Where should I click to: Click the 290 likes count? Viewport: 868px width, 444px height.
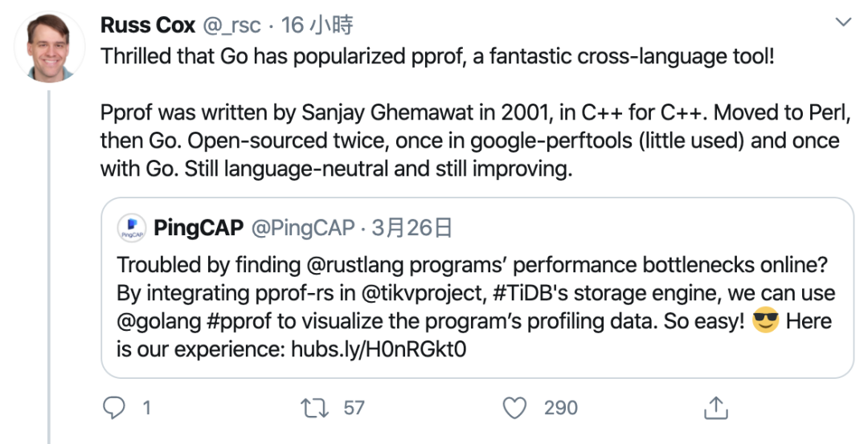(x=560, y=408)
